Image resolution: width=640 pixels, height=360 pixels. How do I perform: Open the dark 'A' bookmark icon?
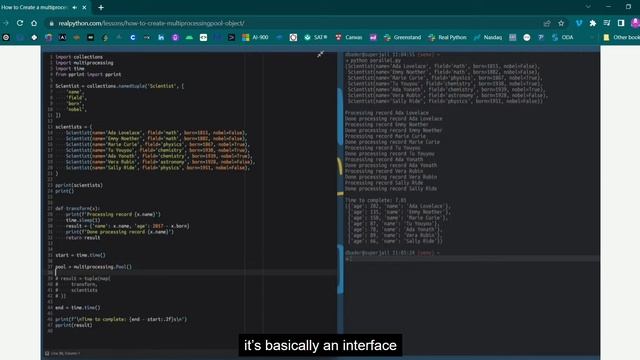(x=62, y=37)
